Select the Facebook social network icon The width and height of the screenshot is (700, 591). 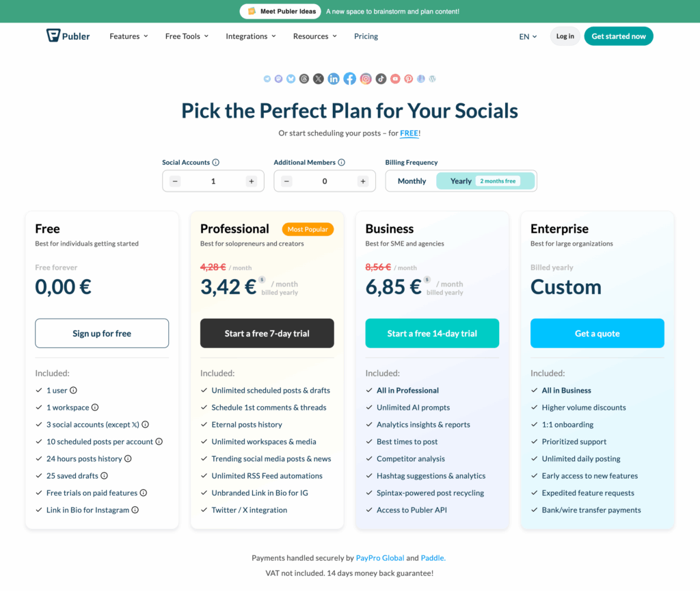click(x=349, y=79)
